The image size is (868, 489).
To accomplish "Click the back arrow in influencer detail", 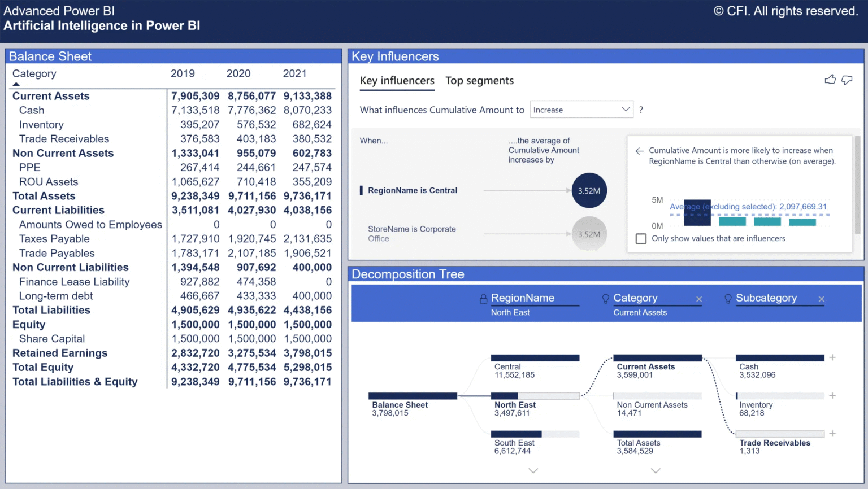I will click(639, 151).
